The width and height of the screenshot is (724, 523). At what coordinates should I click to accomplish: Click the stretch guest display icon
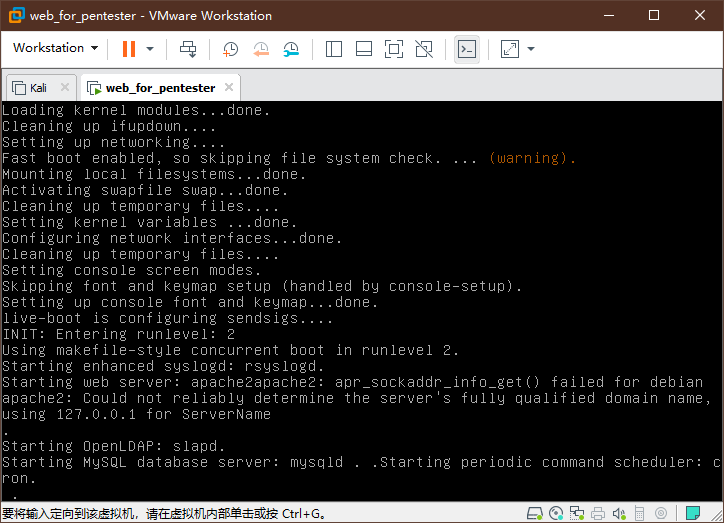point(510,48)
